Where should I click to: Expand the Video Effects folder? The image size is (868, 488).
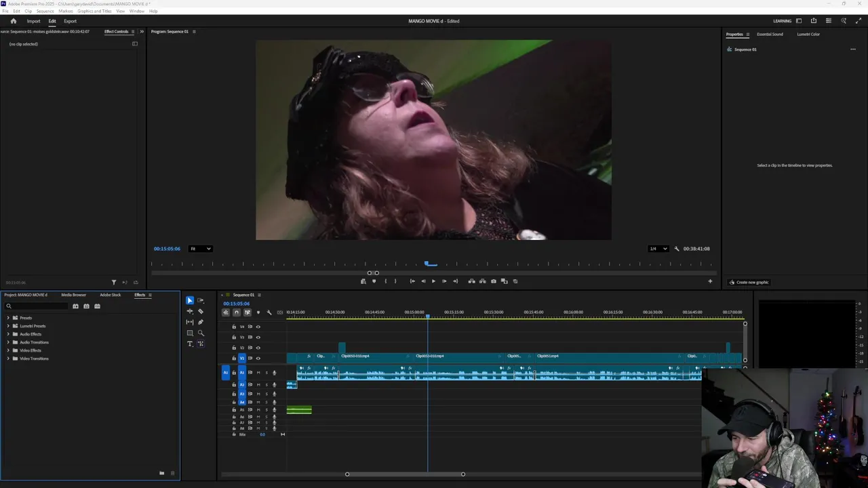(x=8, y=350)
